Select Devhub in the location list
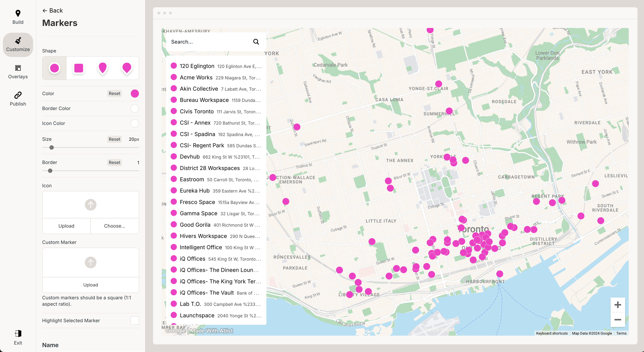 [190, 157]
